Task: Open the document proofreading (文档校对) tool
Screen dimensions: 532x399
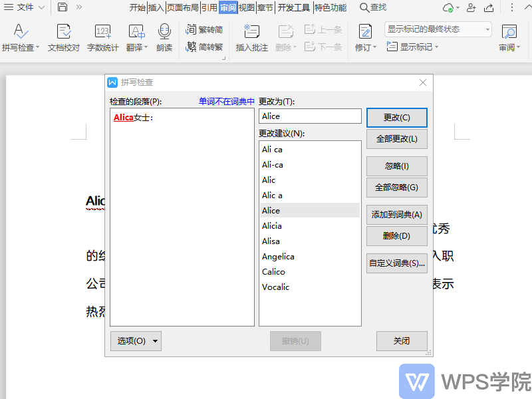Action: point(64,33)
